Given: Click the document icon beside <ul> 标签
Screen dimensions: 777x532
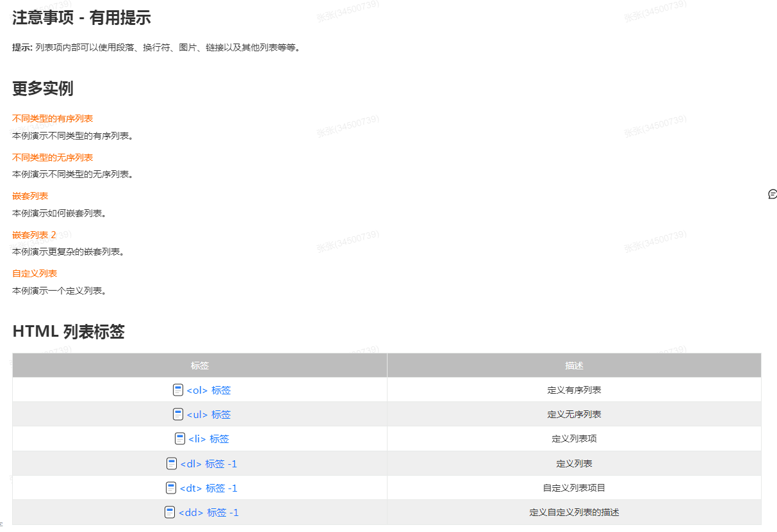Looking at the screenshot, I should [x=178, y=414].
